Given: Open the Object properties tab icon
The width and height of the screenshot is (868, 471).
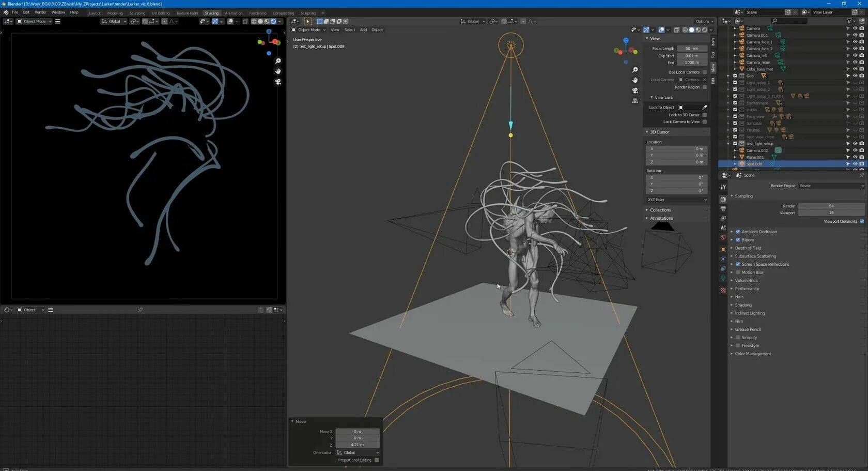Looking at the screenshot, I should (723, 249).
